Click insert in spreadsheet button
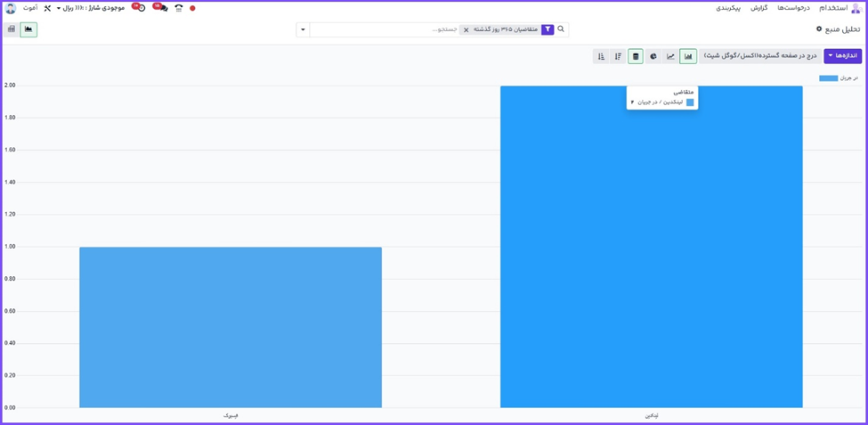This screenshot has height=425, width=868. tap(759, 56)
